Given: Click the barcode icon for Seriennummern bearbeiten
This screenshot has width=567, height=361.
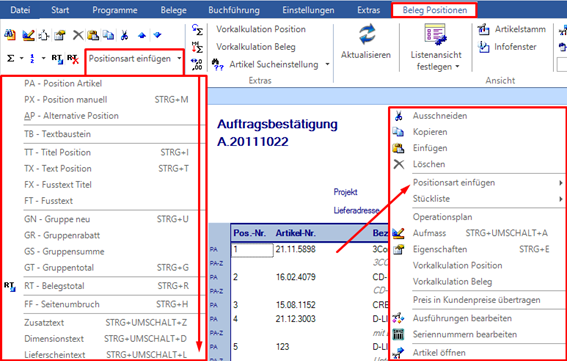Looking at the screenshot, I should click(x=398, y=335).
